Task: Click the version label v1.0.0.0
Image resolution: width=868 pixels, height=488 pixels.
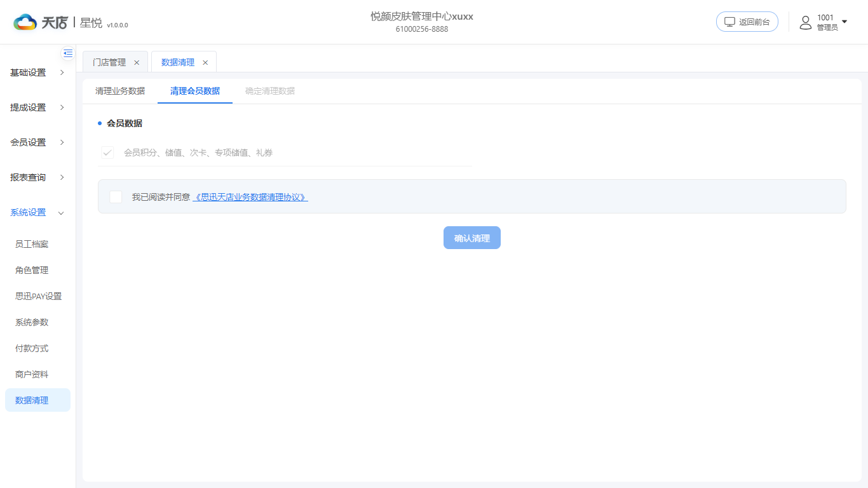Action: tap(118, 25)
